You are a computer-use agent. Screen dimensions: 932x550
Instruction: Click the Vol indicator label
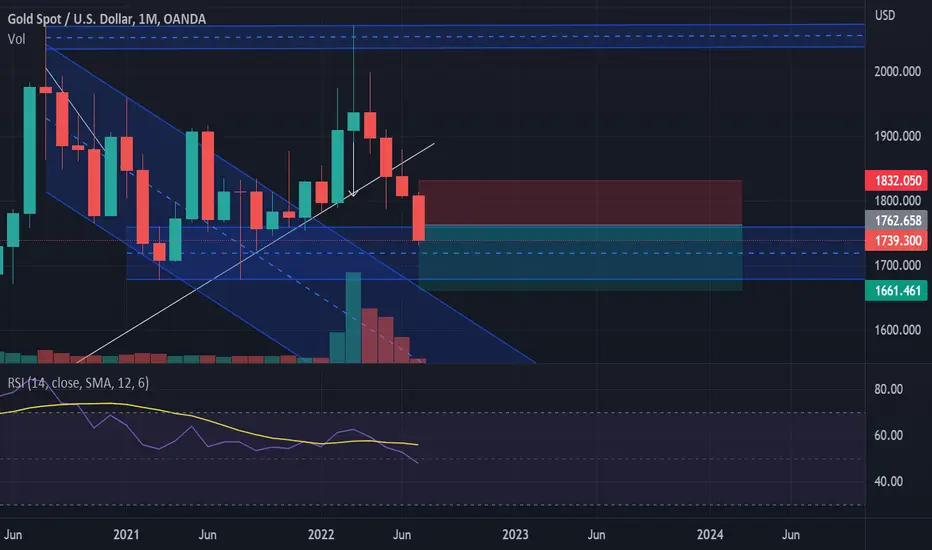click(17, 39)
